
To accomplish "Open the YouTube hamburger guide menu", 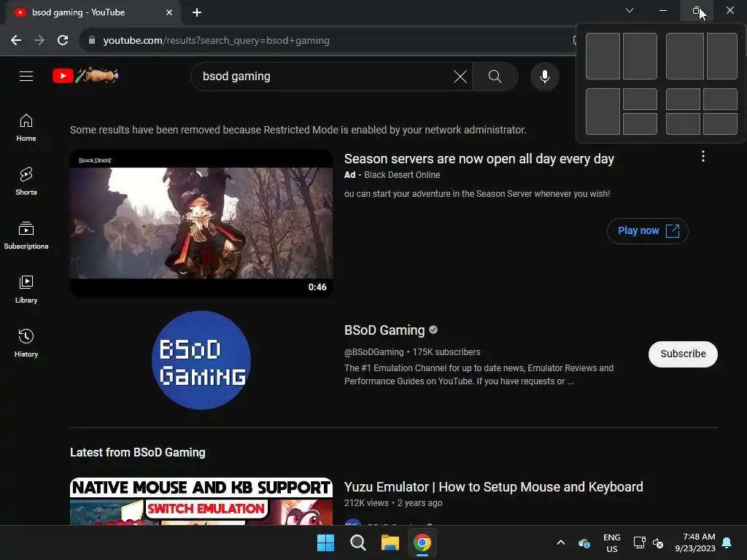I will tap(26, 76).
